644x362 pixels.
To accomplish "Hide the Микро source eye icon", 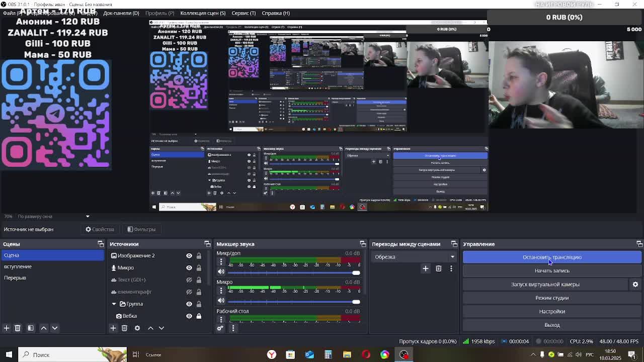I will (189, 267).
